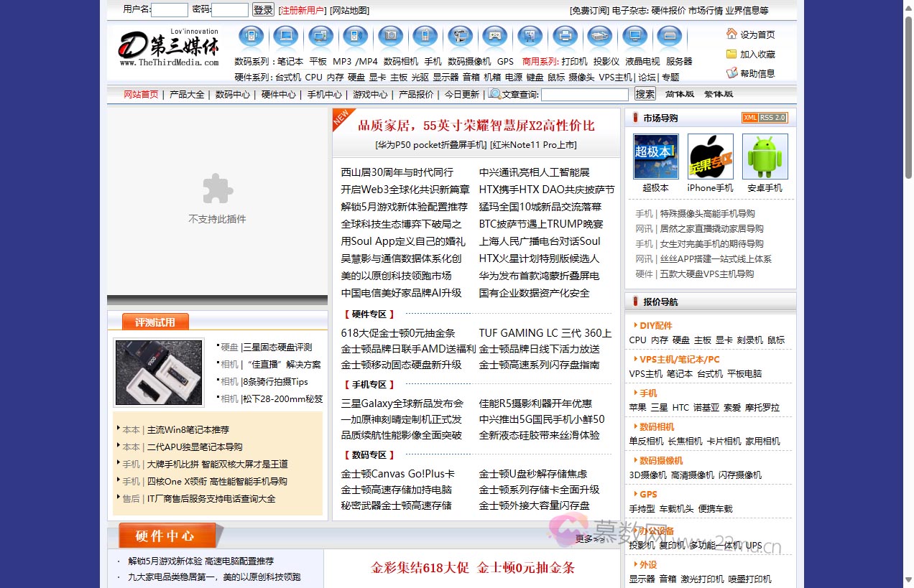The width and height of the screenshot is (914, 588).
Task: Click the XML RSS 2.0 badge
Action: 765,118
